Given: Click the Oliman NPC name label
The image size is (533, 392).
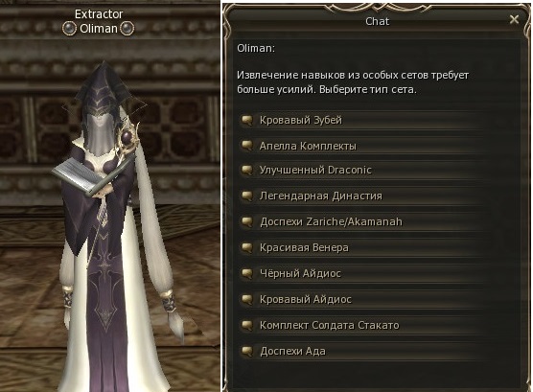Looking at the screenshot, I should point(99,29).
